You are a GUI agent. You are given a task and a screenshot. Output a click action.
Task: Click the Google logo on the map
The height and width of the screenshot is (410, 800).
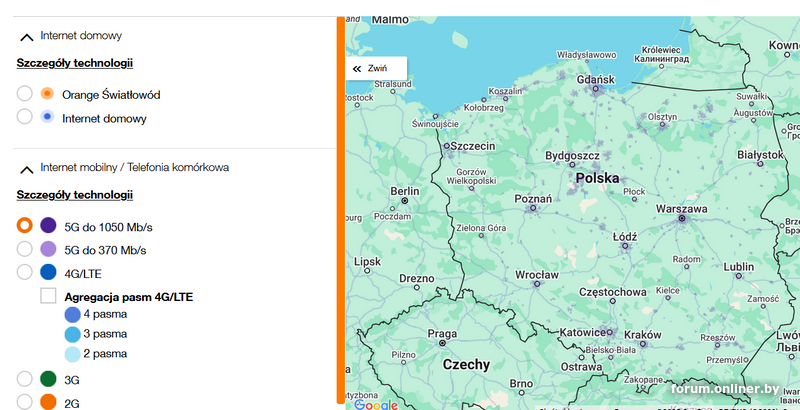click(376, 405)
